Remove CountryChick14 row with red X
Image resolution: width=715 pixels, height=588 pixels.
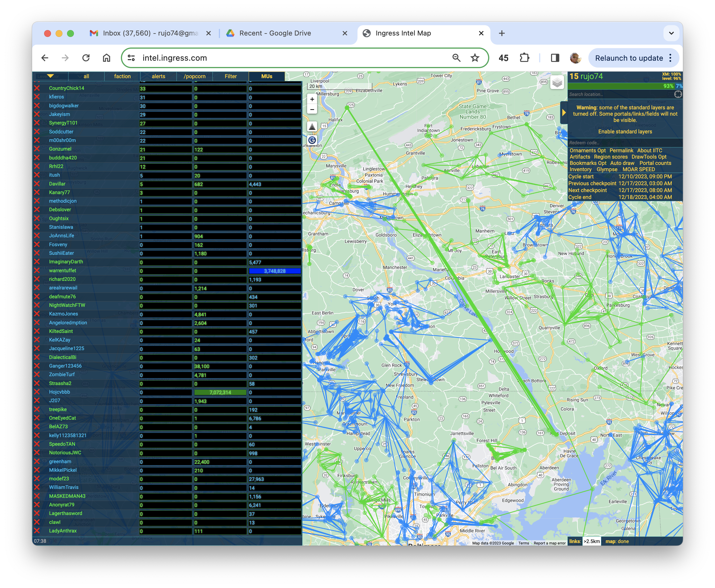[37, 88]
